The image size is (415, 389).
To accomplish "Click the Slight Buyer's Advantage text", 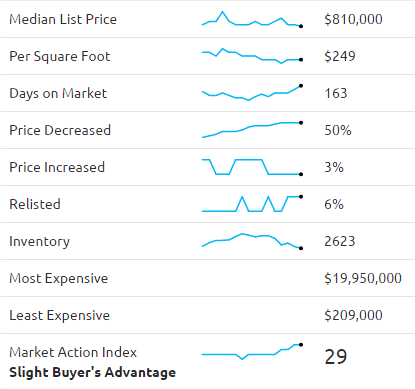I will pos(92,373).
